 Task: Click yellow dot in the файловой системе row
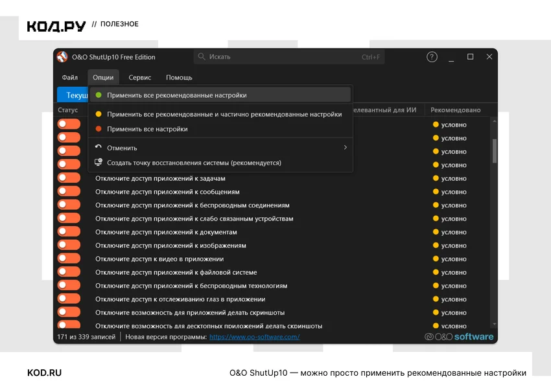pos(436,272)
